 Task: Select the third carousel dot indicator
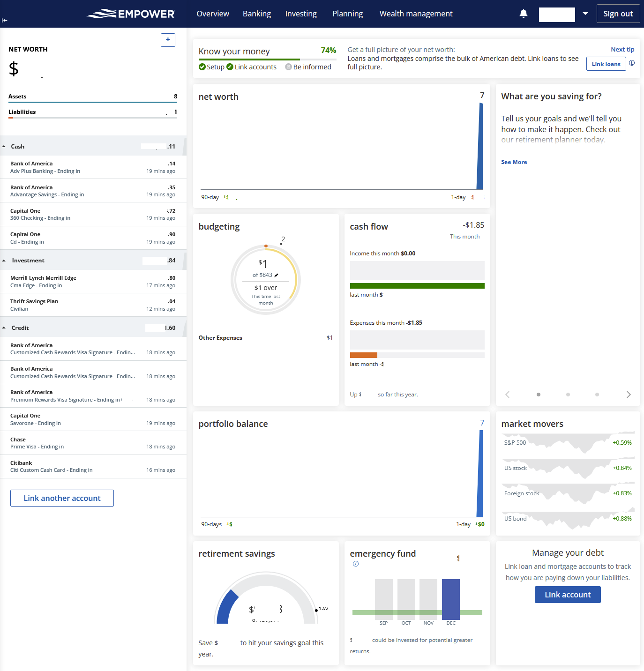[597, 395]
